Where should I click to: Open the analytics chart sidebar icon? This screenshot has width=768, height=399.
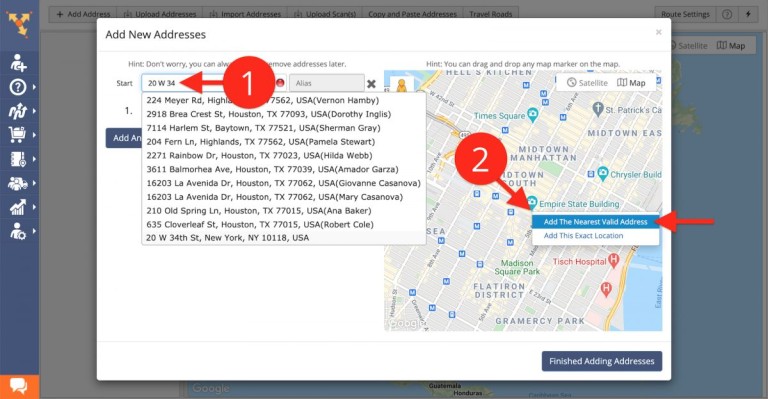click(x=18, y=207)
